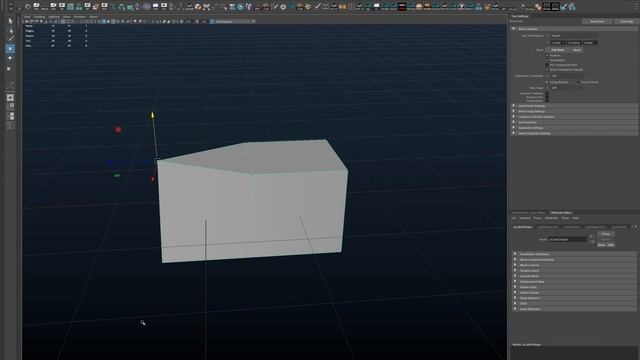This screenshot has width=640, height=360.
Task: Switch to the Attribute Editor tab
Action: [x=561, y=213]
